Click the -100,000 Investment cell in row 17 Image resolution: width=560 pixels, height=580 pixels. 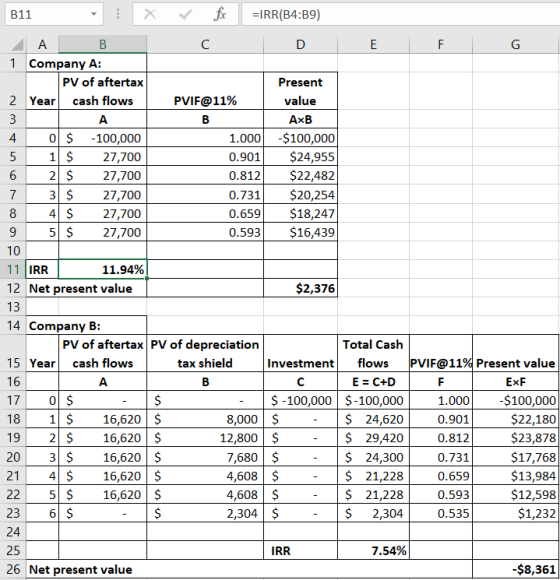pyautogui.click(x=300, y=400)
